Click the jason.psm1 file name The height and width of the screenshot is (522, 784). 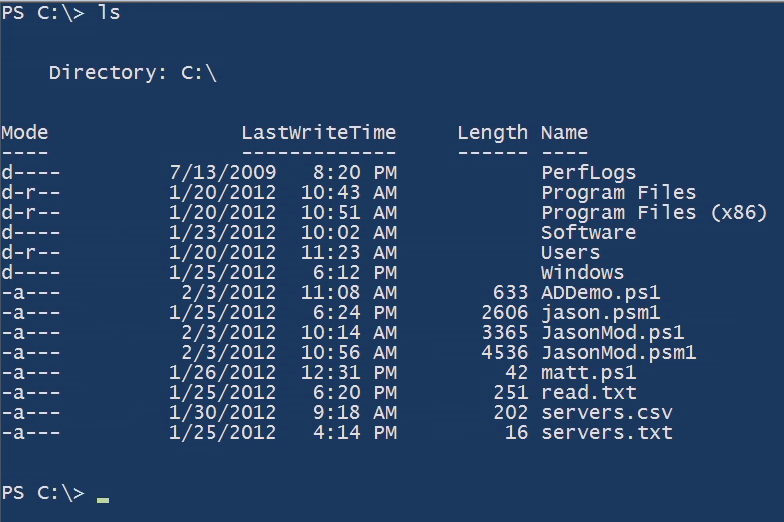600,313
